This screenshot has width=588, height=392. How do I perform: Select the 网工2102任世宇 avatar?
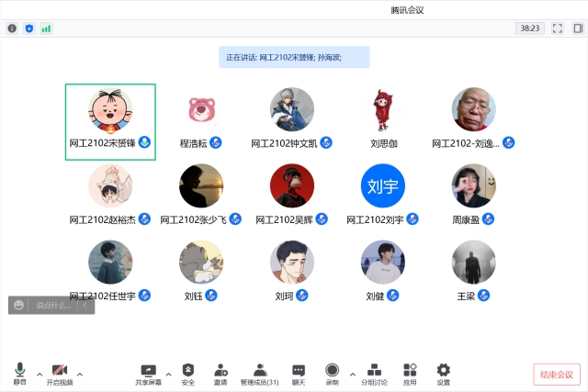pos(110,262)
